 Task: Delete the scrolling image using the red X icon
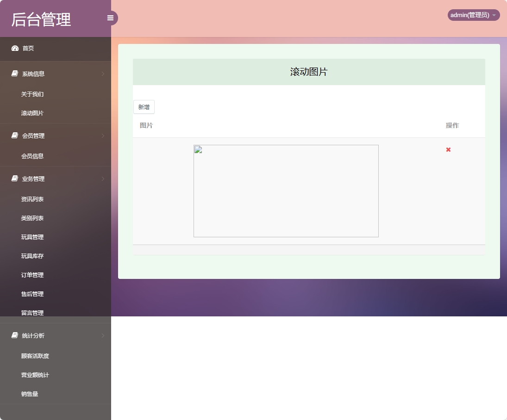tap(448, 150)
